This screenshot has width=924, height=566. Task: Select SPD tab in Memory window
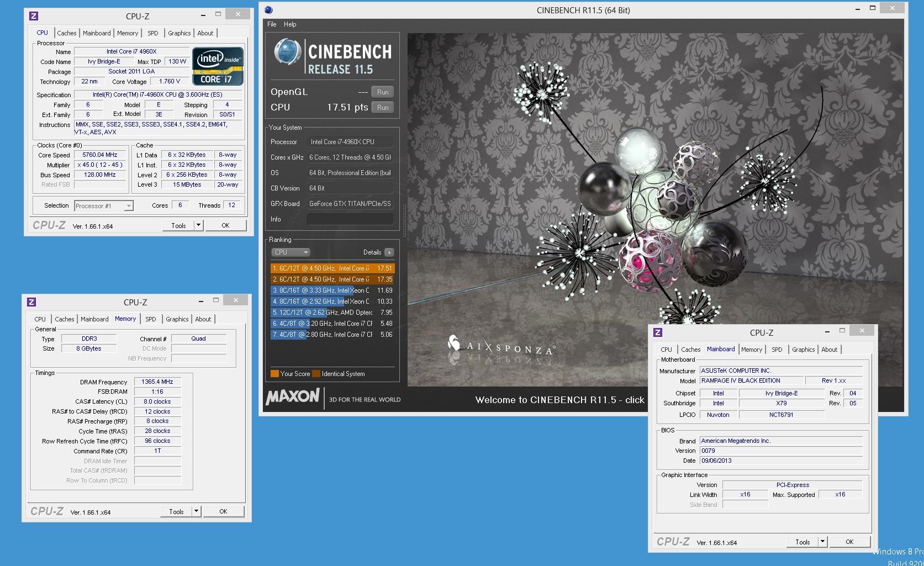click(x=151, y=319)
